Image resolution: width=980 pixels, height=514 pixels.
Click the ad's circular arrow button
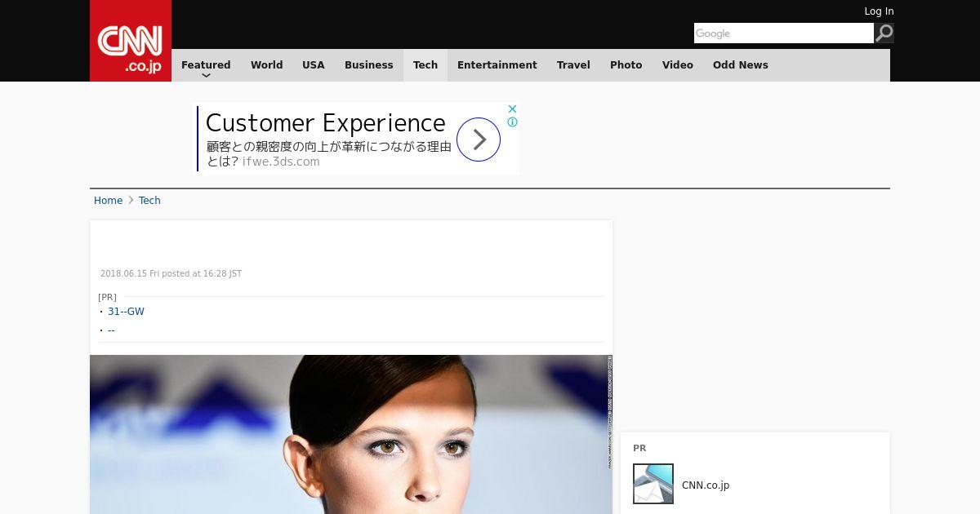click(479, 140)
